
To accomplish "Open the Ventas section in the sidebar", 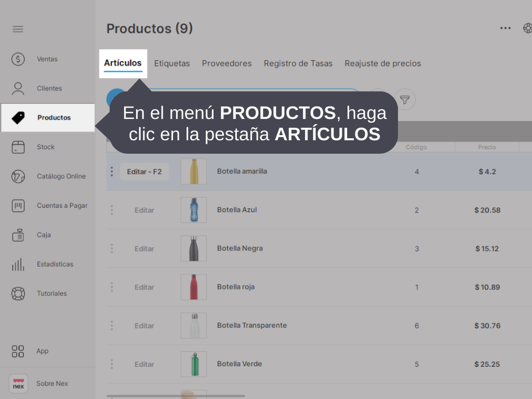I will (x=47, y=59).
